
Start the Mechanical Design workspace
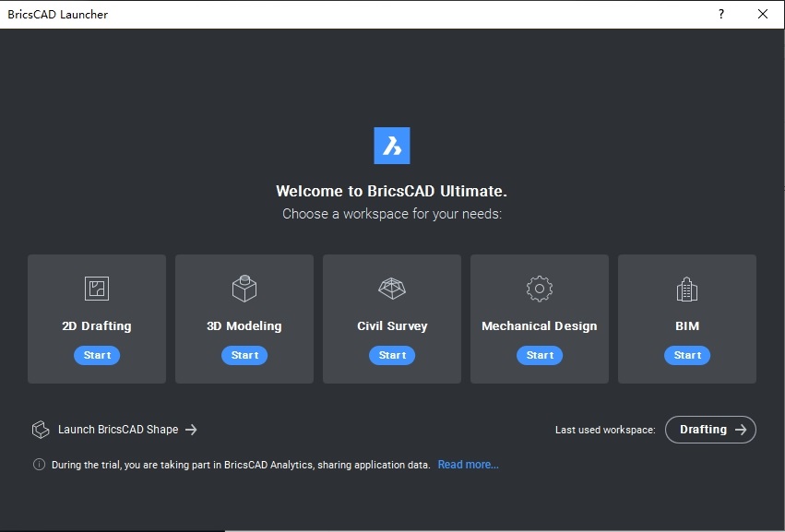coord(540,355)
